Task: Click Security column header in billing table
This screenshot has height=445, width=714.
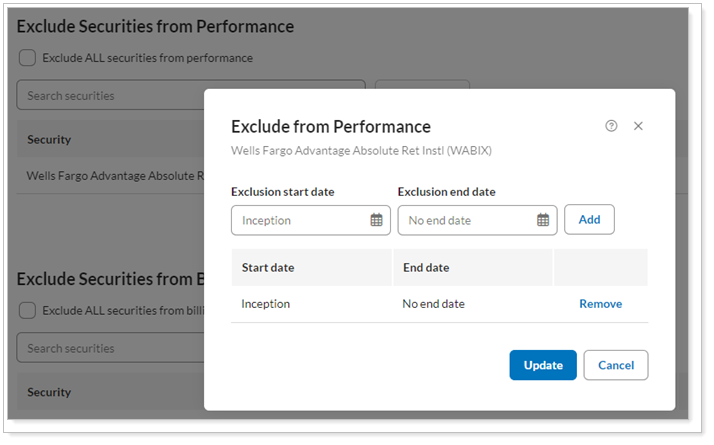Action: [x=49, y=393]
